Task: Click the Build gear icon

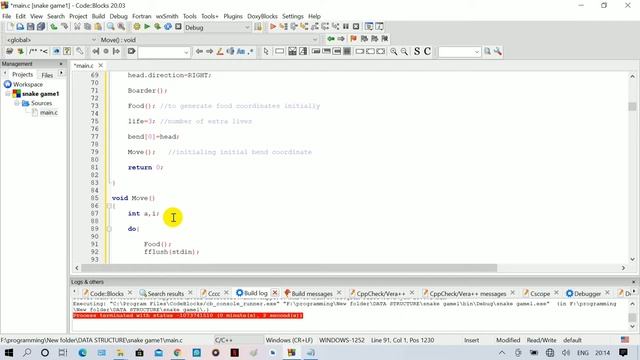Action: click(x=137, y=27)
